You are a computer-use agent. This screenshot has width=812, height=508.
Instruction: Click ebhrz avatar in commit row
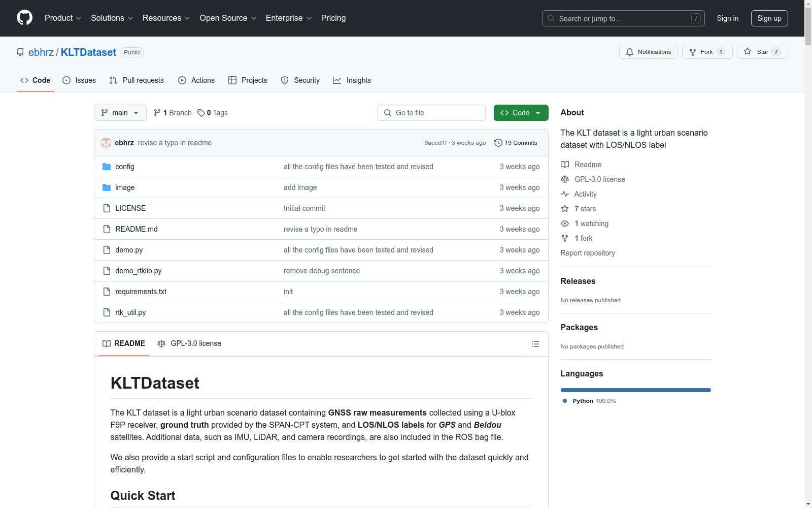click(106, 143)
